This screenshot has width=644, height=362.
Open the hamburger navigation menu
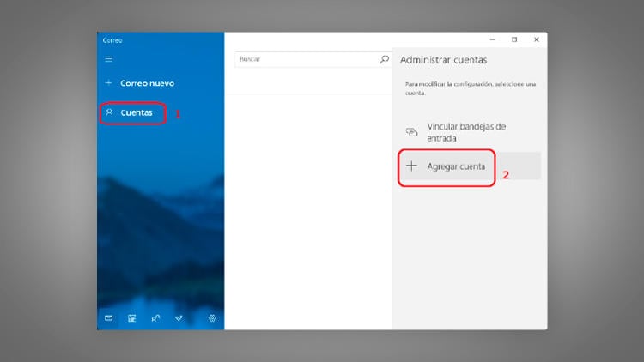click(108, 59)
